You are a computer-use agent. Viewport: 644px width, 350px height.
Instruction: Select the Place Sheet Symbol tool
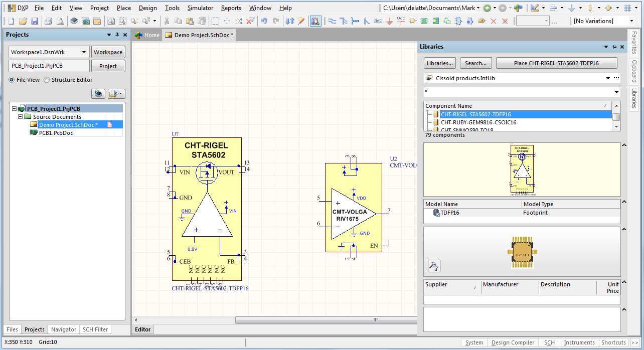[x=424, y=21]
